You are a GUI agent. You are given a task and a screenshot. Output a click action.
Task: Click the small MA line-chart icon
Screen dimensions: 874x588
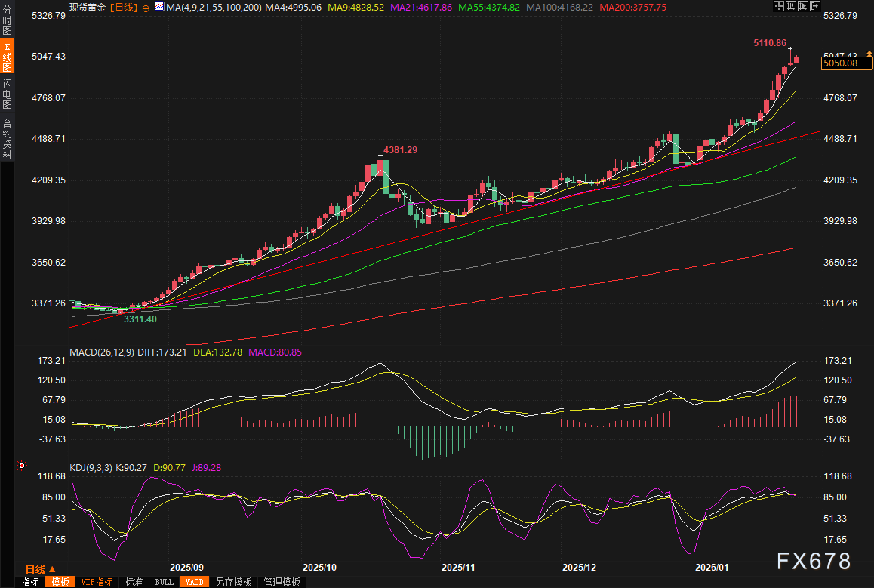158,7
